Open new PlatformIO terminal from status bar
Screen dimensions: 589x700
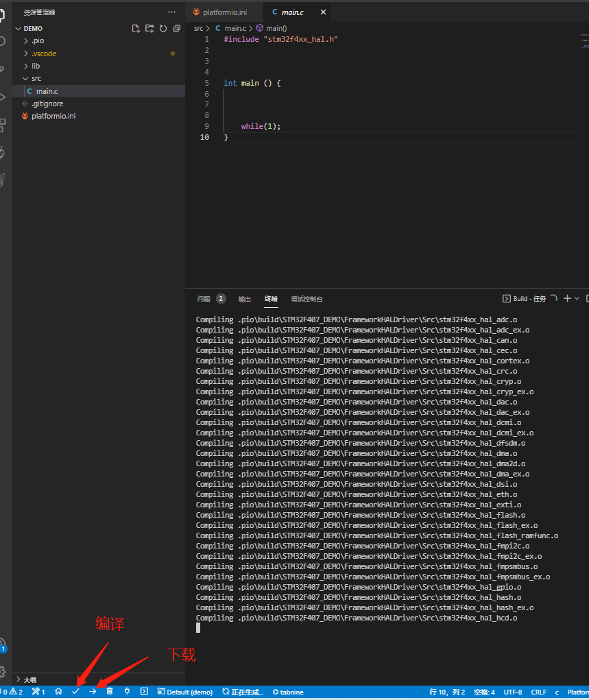144,692
